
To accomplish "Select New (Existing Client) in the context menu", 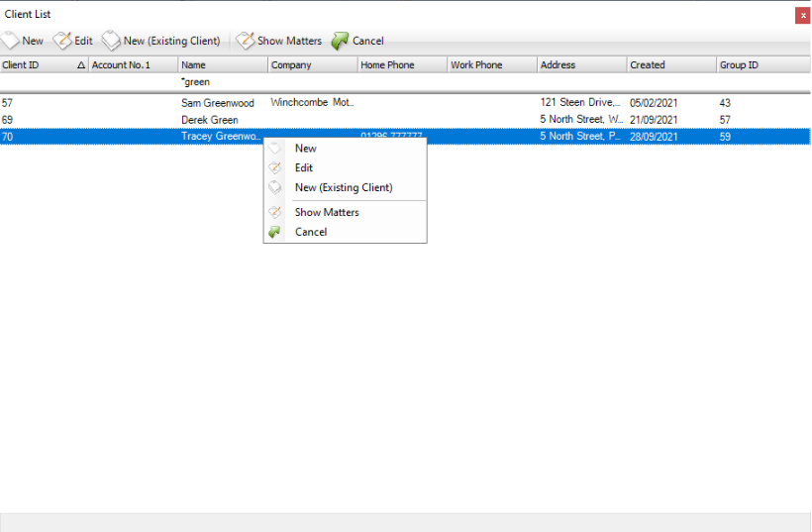I will 344,187.
